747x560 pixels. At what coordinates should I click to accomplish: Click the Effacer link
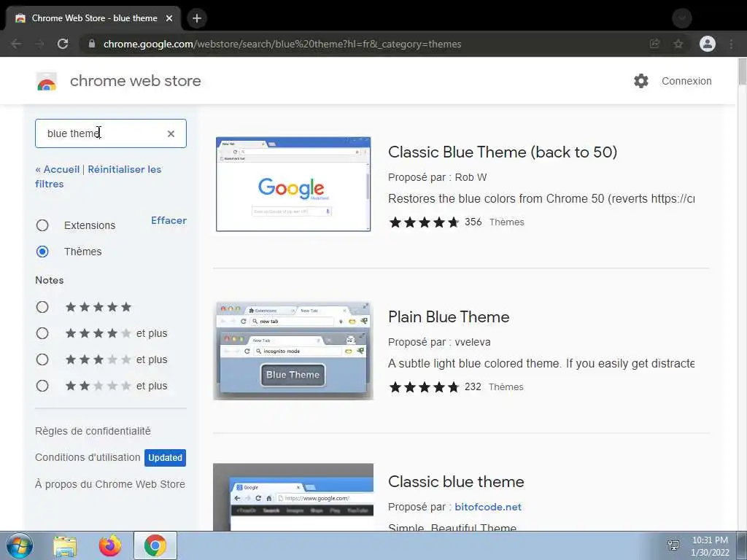click(x=169, y=220)
